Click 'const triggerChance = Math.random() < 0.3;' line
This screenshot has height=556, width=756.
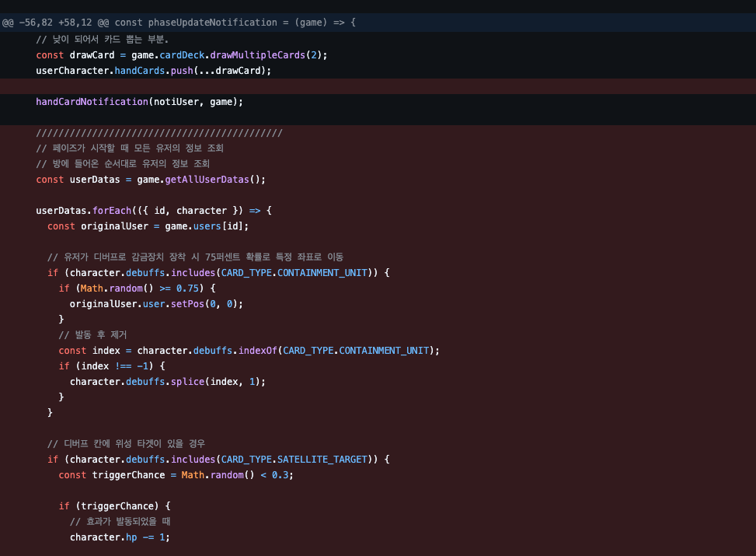(x=176, y=475)
